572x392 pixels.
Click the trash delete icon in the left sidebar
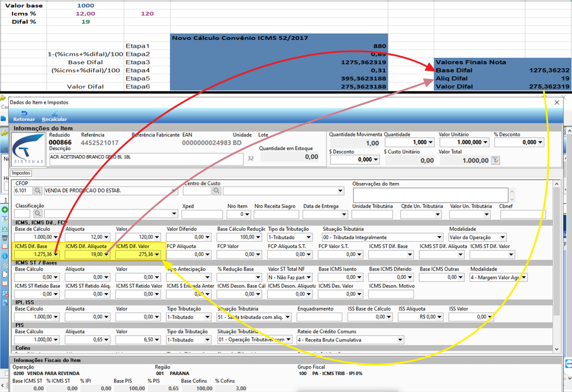tap(5, 238)
